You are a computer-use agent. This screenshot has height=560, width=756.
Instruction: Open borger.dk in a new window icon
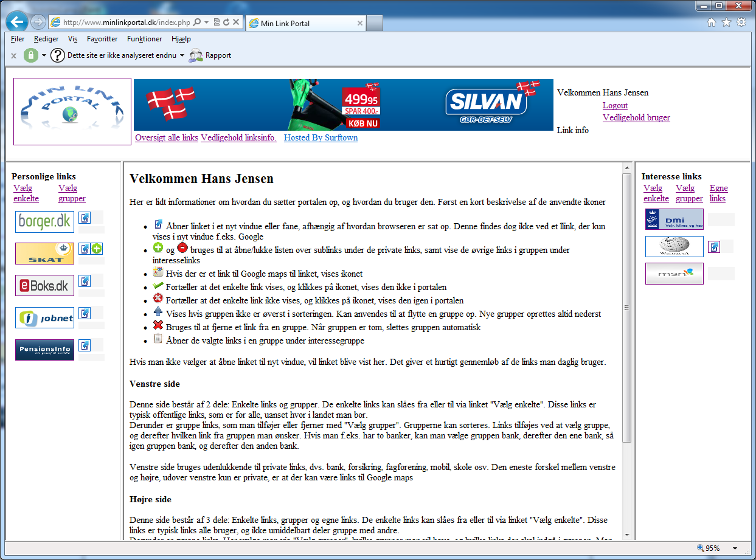[85, 217]
